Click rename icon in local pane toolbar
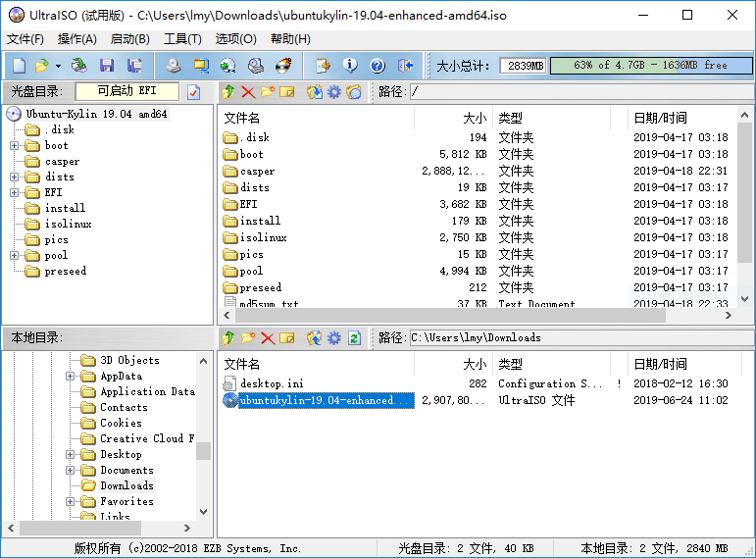 coord(287,338)
